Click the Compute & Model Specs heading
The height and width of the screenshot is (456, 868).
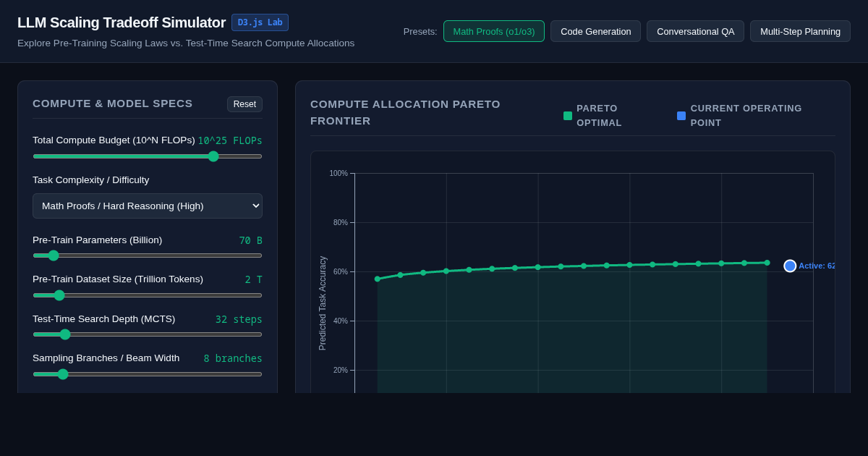coord(113,104)
